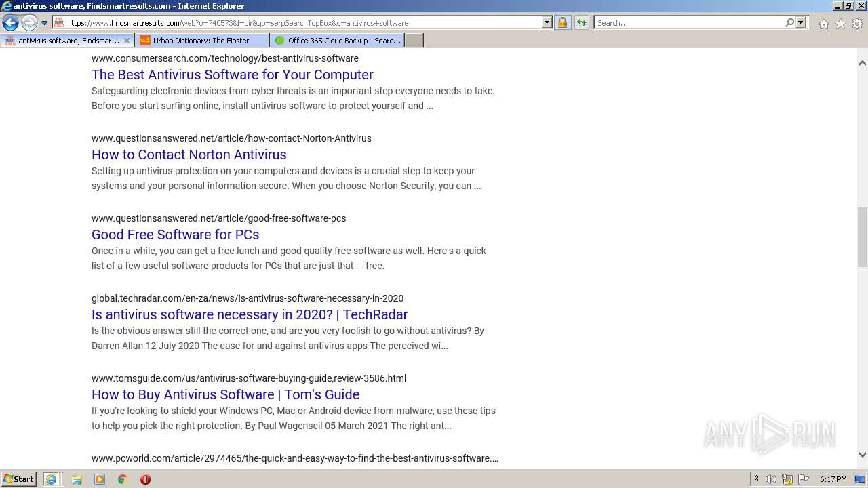Open a new blank tab

click(x=414, y=41)
